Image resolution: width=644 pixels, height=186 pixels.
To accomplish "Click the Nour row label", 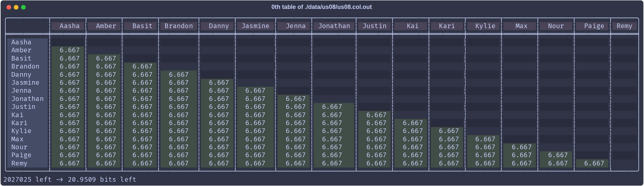I will pos(27,147).
